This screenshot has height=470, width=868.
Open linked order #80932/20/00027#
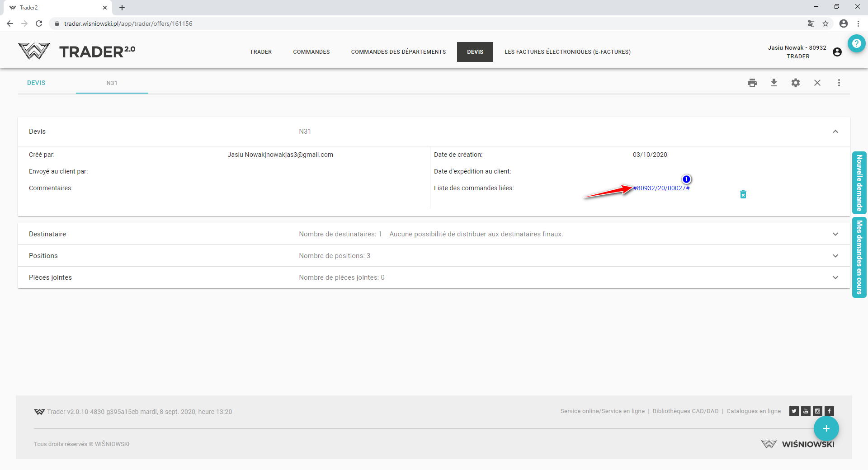pos(661,188)
